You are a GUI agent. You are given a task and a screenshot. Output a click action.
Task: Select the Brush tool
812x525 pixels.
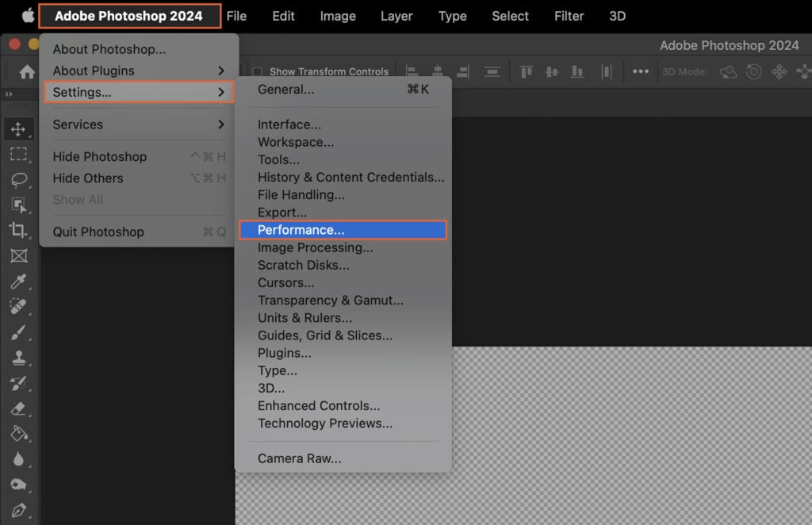click(x=20, y=332)
